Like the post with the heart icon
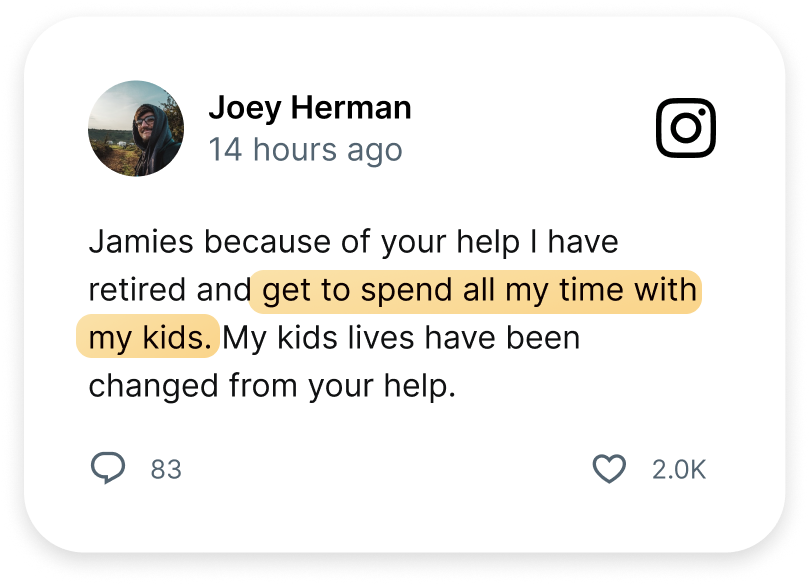 610,469
